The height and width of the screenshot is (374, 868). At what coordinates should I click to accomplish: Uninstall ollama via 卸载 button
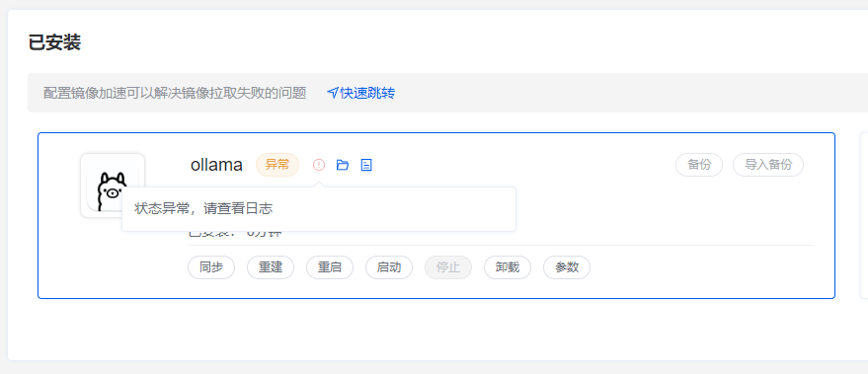(x=508, y=267)
